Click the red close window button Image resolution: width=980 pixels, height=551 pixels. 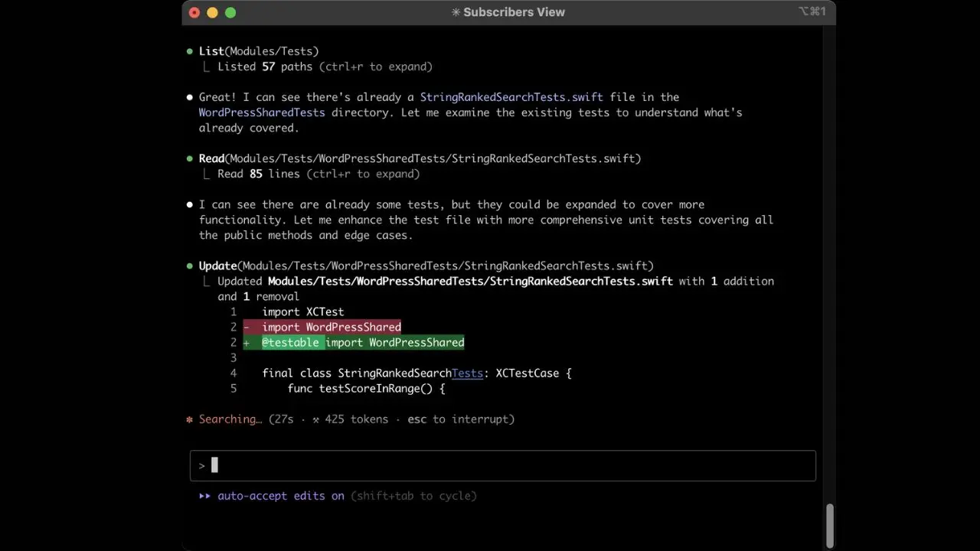pyautogui.click(x=194, y=12)
